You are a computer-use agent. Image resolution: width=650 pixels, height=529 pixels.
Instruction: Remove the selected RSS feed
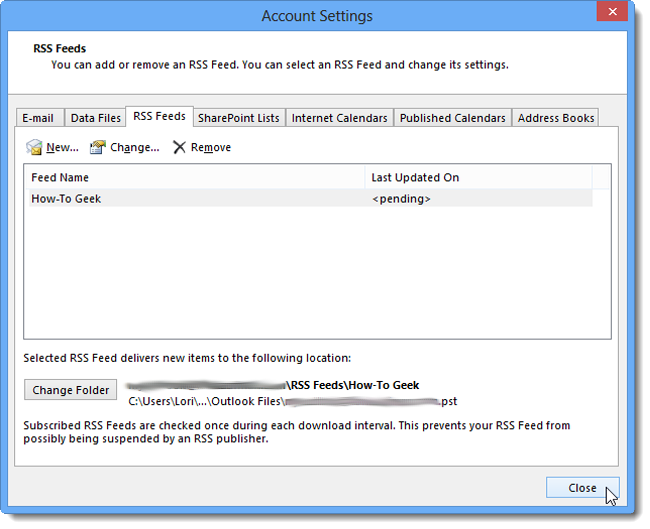pos(211,147)
